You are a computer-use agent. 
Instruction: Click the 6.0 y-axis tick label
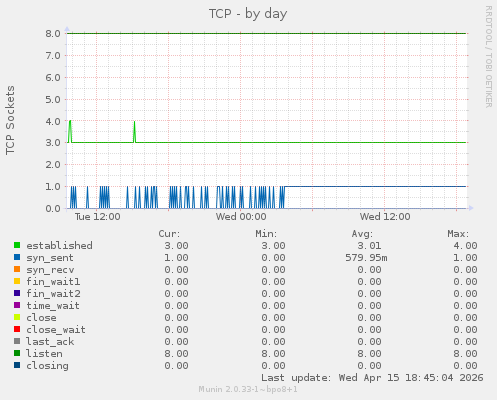53,78
